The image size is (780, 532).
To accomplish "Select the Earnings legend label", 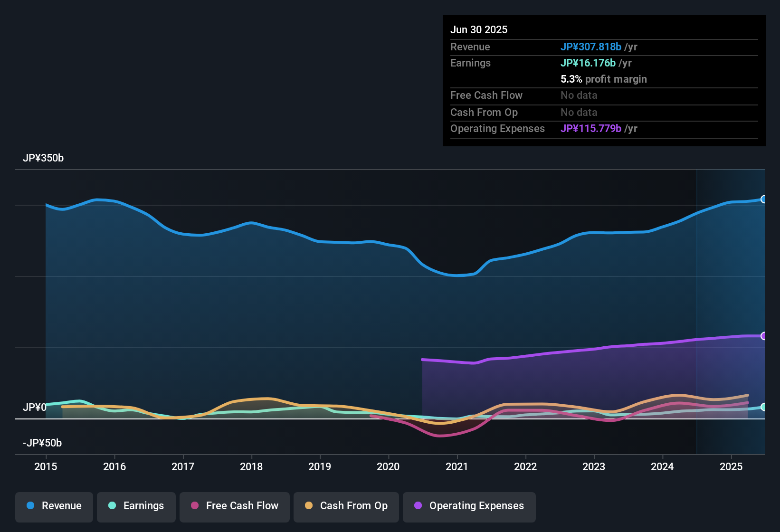I will pos(143,506).
